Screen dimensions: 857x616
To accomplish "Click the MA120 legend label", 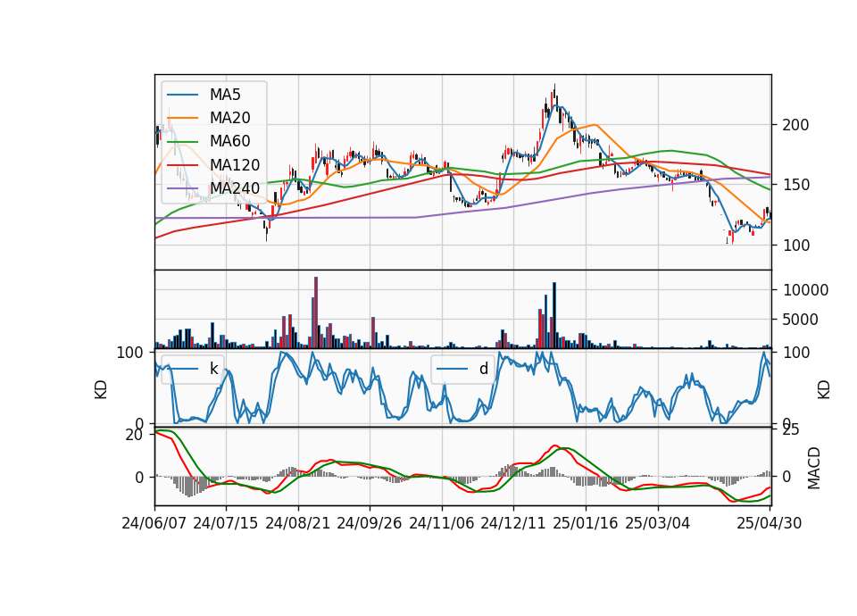I will (235, 164).
